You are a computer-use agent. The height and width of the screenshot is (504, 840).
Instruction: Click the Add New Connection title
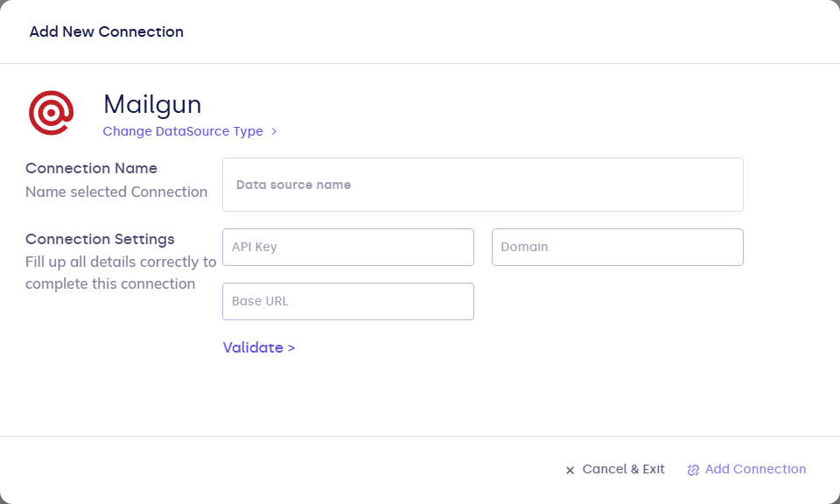[x=107, y=31]
